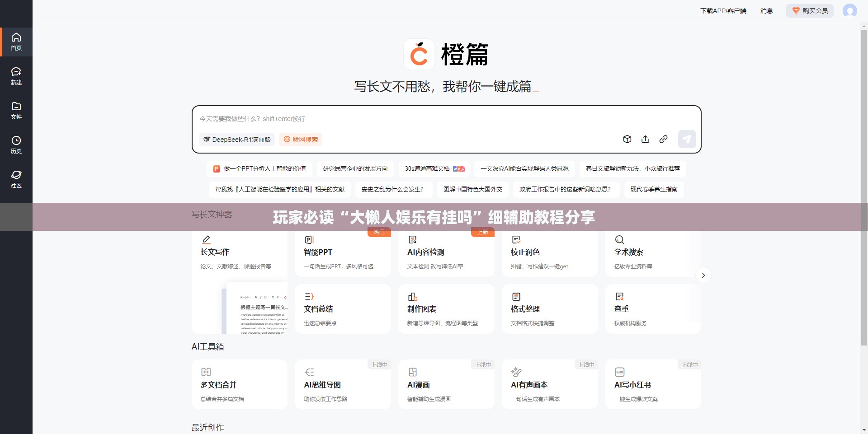
Task: Click 纠错、写作建议一键get description
Action: click(539, 266)
